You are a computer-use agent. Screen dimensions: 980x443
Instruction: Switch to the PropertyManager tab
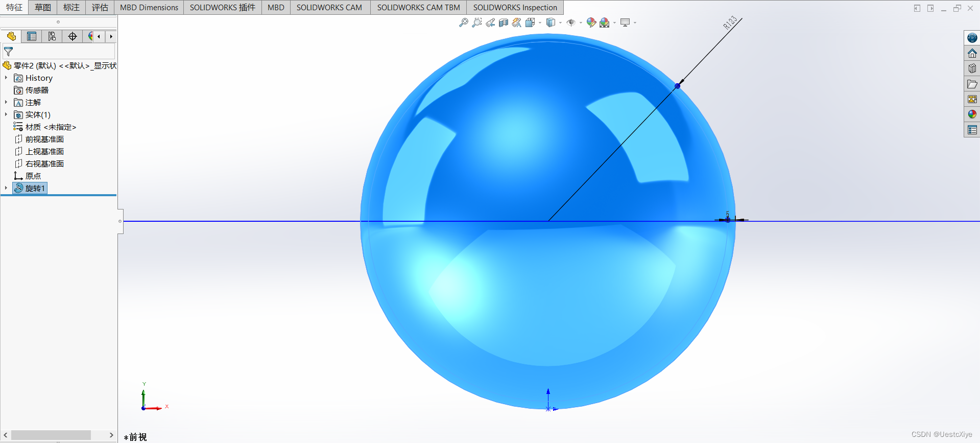click(32, 36)
